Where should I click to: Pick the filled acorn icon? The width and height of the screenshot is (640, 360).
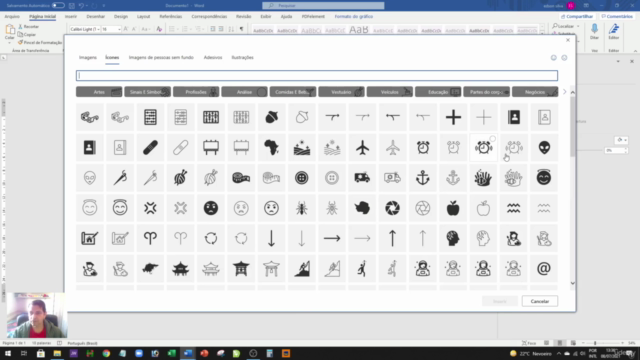coord(271,117)
